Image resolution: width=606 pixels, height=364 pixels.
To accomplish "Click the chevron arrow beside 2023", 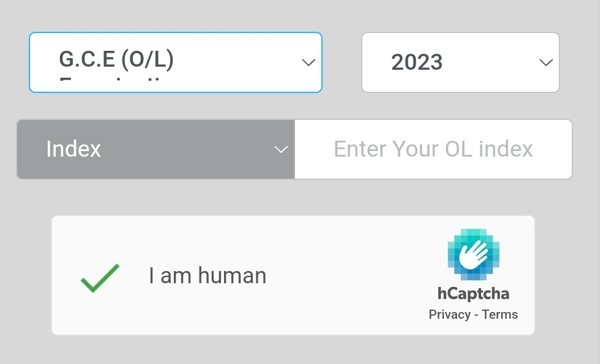I will [546, 62].
